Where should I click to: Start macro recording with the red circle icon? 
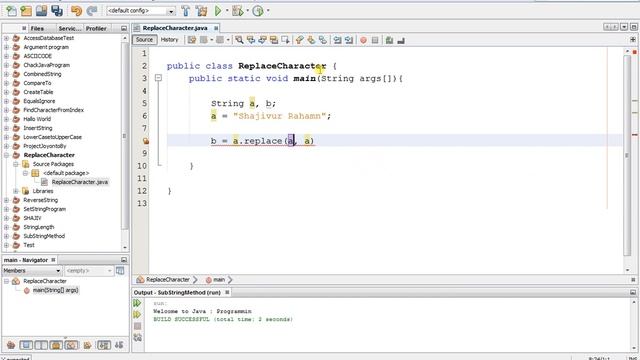click(x=363, y=40)
